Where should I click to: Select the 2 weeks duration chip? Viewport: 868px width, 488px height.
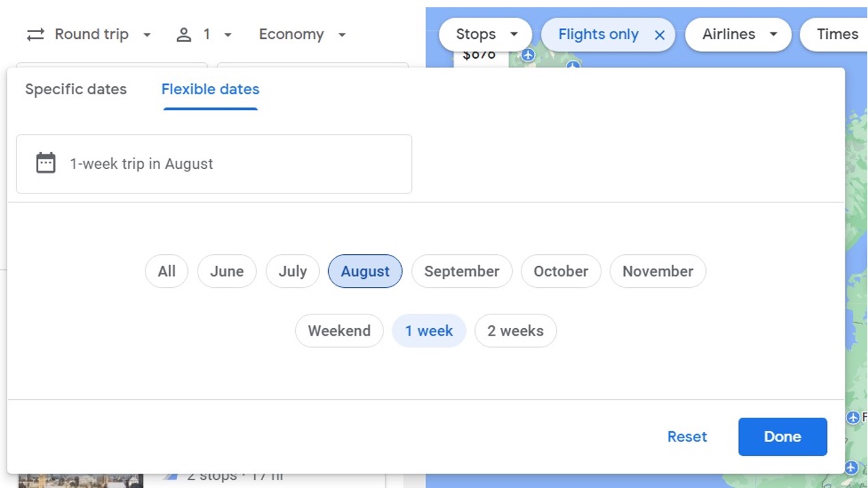[x=515, y=331]
